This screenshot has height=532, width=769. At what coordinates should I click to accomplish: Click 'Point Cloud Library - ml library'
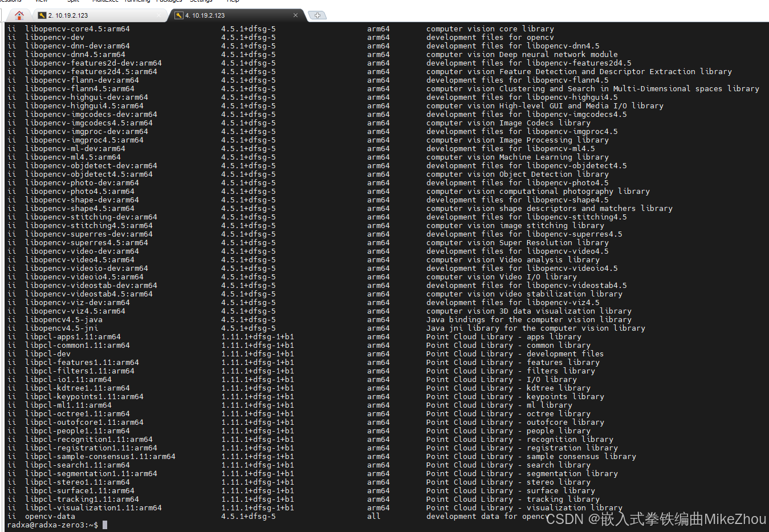[499, 405]
